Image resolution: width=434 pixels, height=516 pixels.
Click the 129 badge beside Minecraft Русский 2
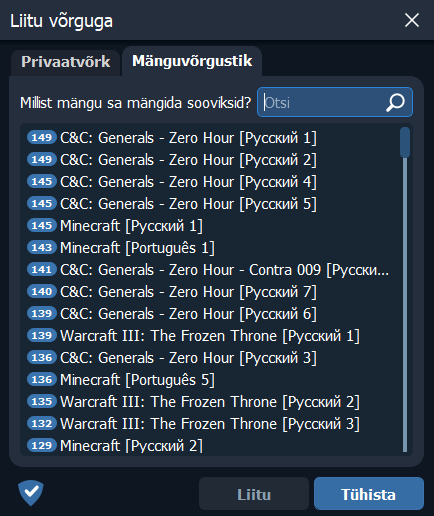click(x=42, y=445)
